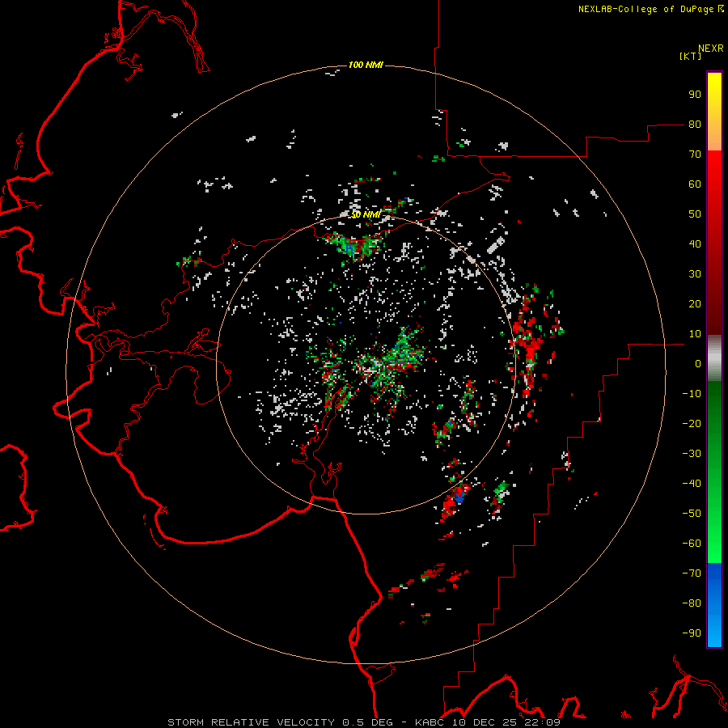
Task: Click the NEXR label above the scale
Action: tap(711, 48)
